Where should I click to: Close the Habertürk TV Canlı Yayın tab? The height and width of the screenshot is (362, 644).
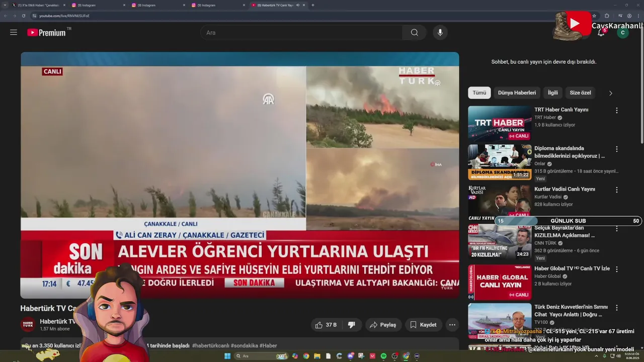(304, 5)
